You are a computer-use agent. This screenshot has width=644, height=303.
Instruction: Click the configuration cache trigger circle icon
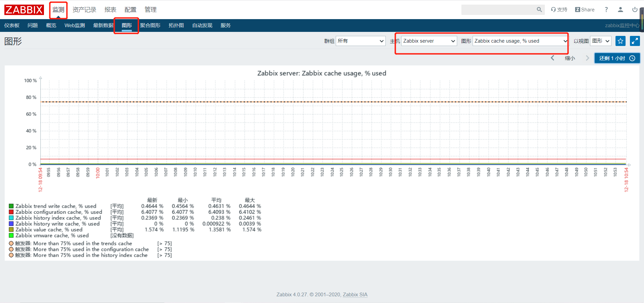click(11, 249)
